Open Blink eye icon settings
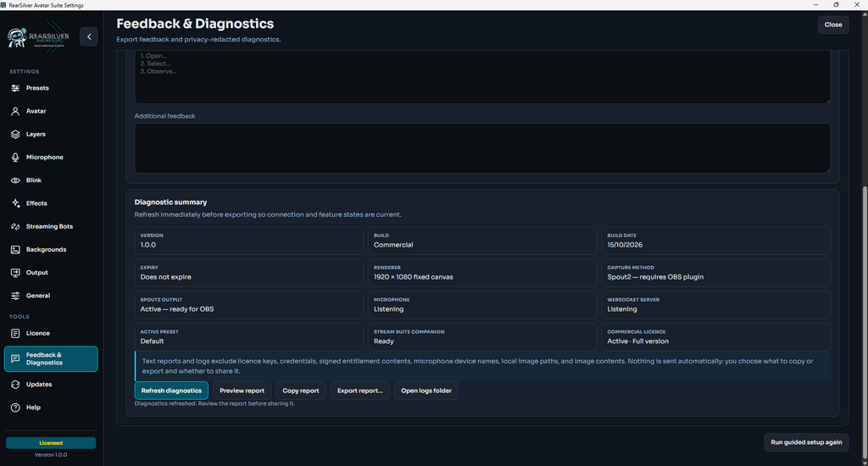Screen dimensions: 868x466 (15, 180)
